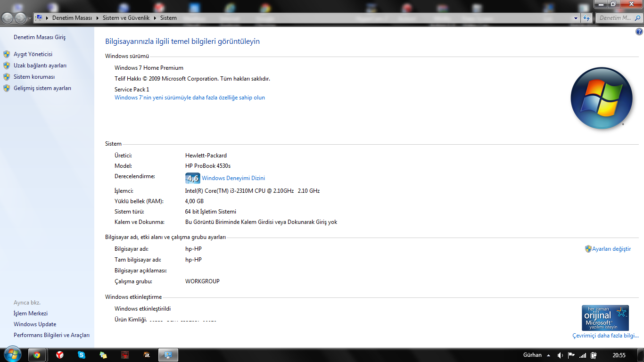The width and height of the screenshot is (644, 362).
Task: Click the 'Gürhan' toolbar label in taskbar
Action: [x=533, y=355]
